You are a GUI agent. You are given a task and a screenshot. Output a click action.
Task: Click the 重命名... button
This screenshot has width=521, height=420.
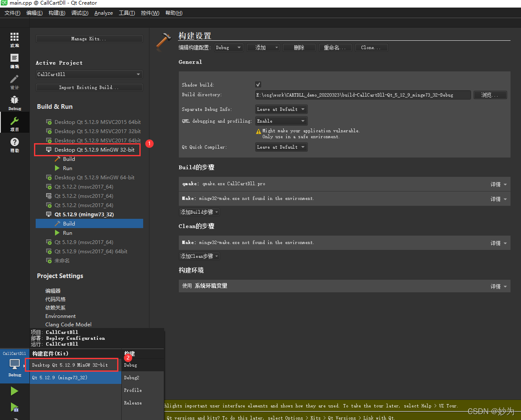click(335, 47)
